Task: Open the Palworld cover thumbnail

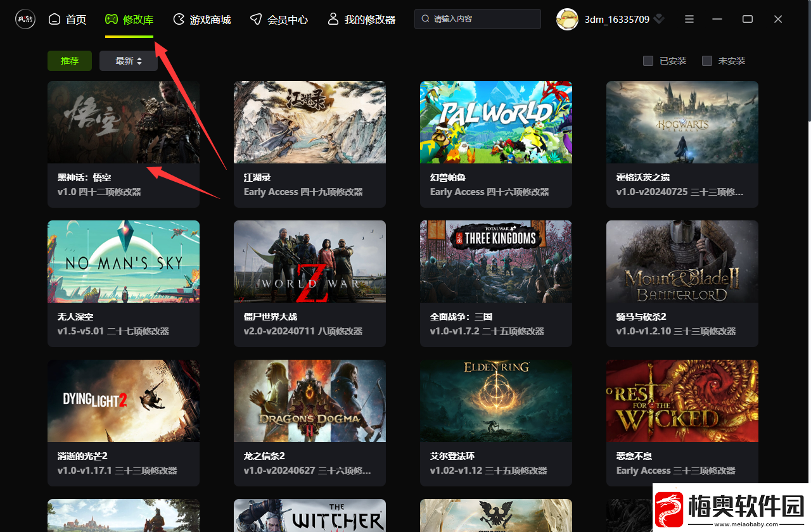Action: click(496, 122)
